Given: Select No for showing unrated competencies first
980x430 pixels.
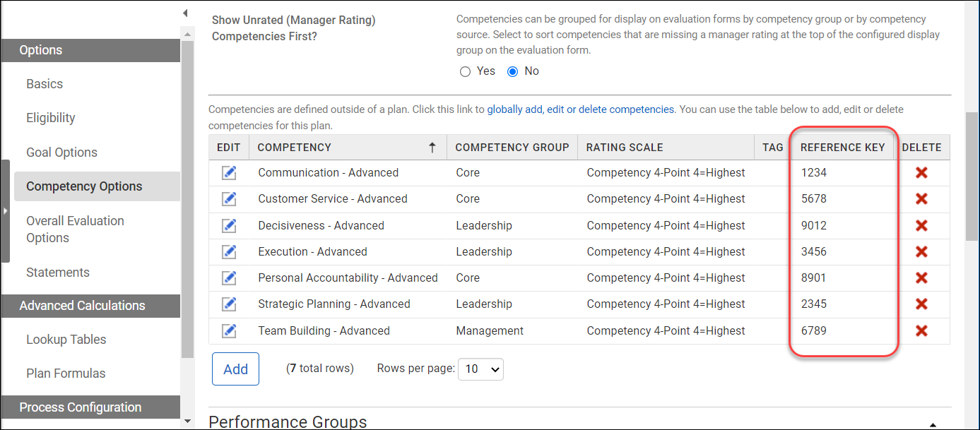Looking at the screenshot, I should [x=512, y=71].
